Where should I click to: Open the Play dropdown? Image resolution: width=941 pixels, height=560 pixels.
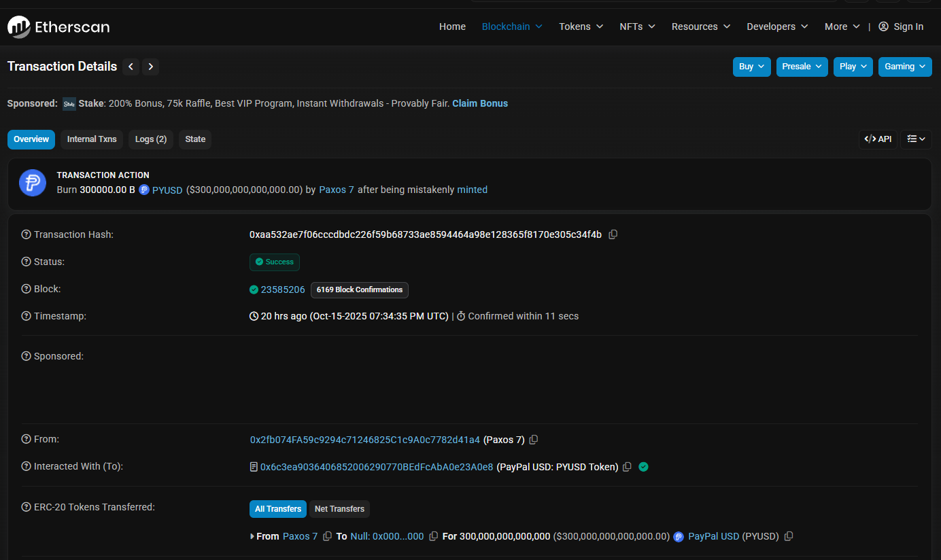853,67
